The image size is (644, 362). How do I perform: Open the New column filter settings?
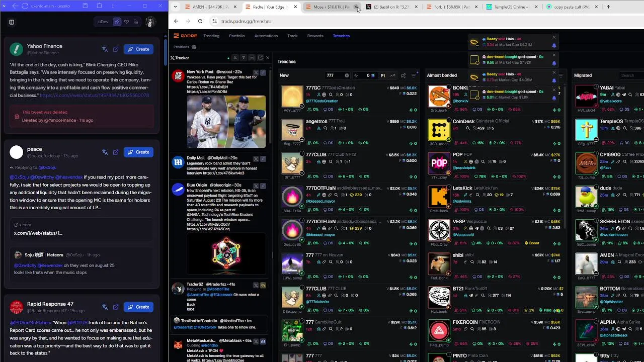coord(414,75)
